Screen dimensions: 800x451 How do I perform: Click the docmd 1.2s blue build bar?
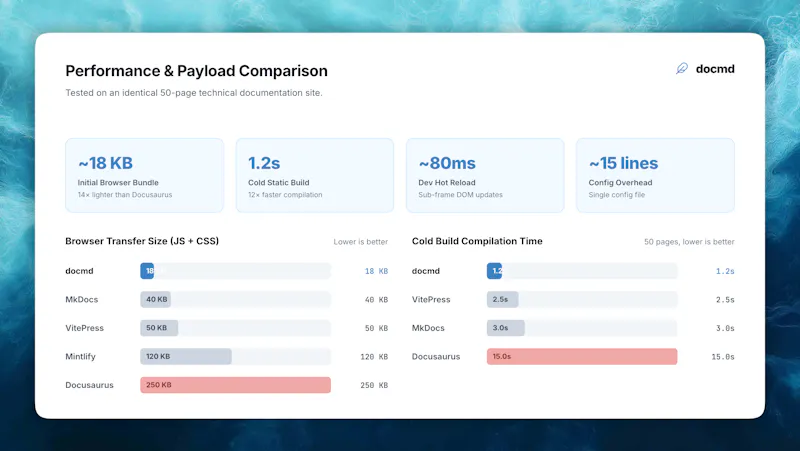(494, 271)
